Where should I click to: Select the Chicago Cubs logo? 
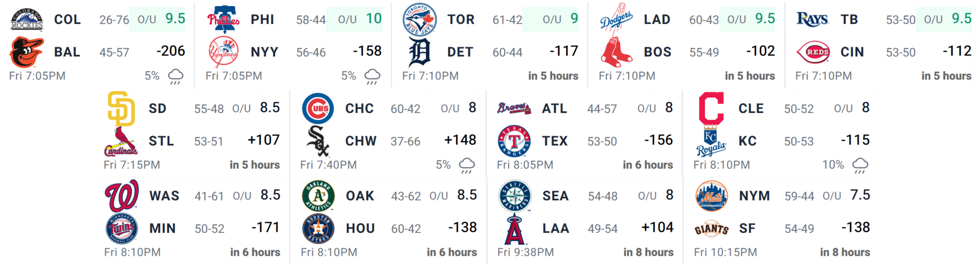pyautogui.click(x=317, y=109)
